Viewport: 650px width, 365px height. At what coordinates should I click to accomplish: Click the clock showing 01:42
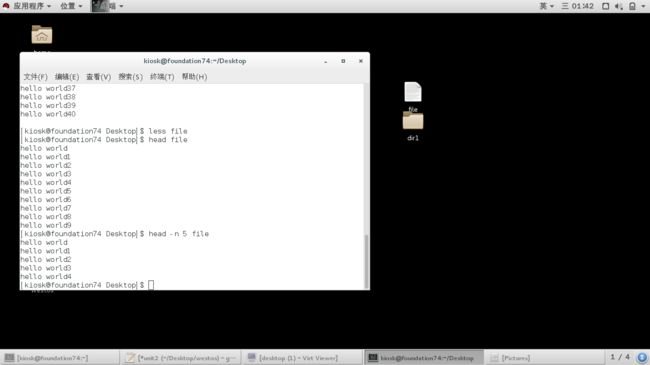click(x=577, y=6)
